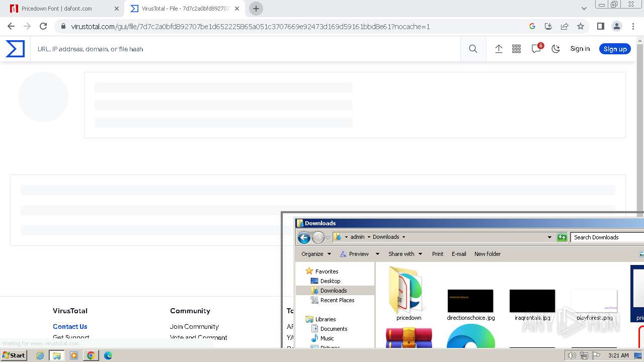Open the Organize menu

tap(316, 254)
